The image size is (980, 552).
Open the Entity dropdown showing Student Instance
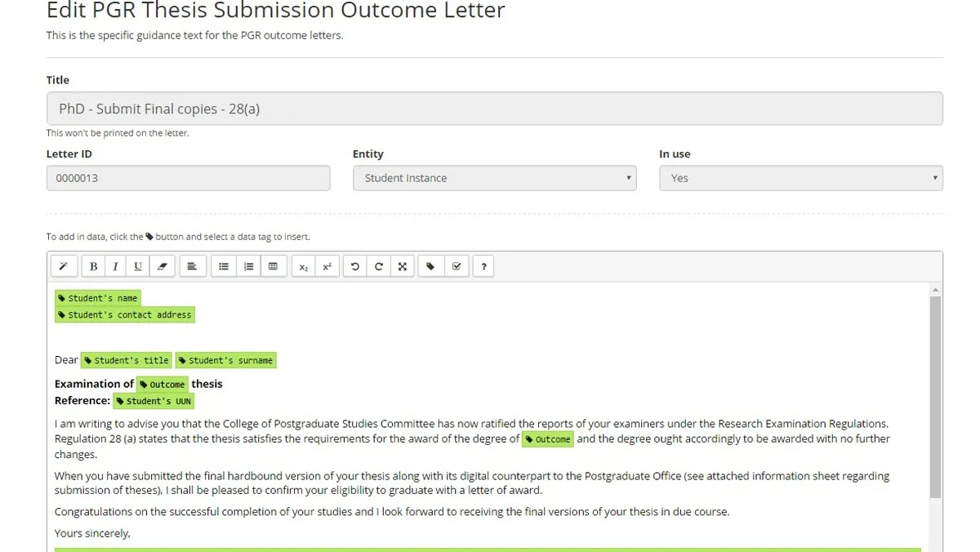tap(494, 177)
